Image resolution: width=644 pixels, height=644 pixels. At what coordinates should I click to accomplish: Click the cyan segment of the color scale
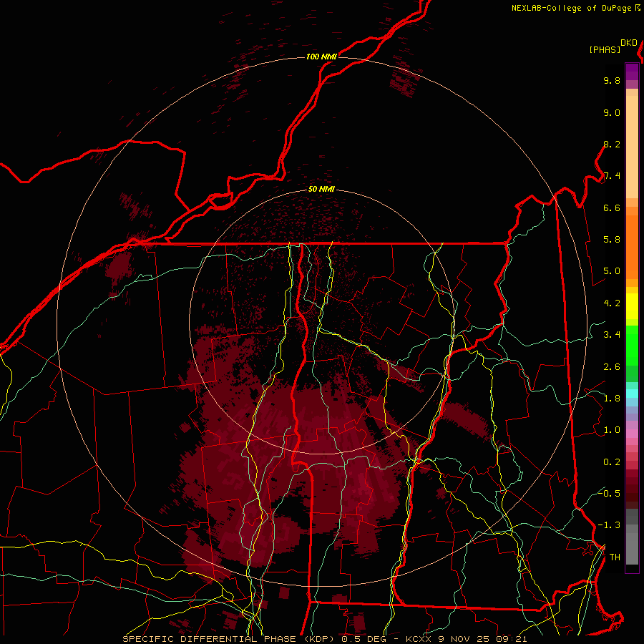point(632,394)
